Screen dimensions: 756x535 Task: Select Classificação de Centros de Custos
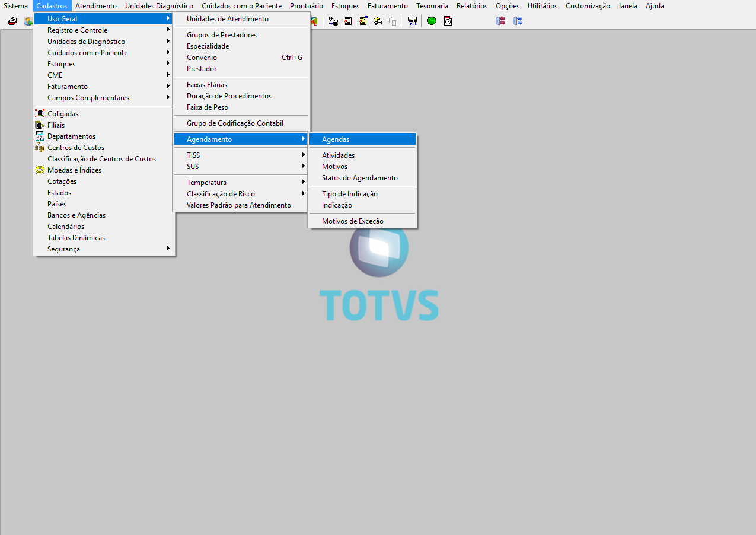pyautogui.click(x=104, y=159)
